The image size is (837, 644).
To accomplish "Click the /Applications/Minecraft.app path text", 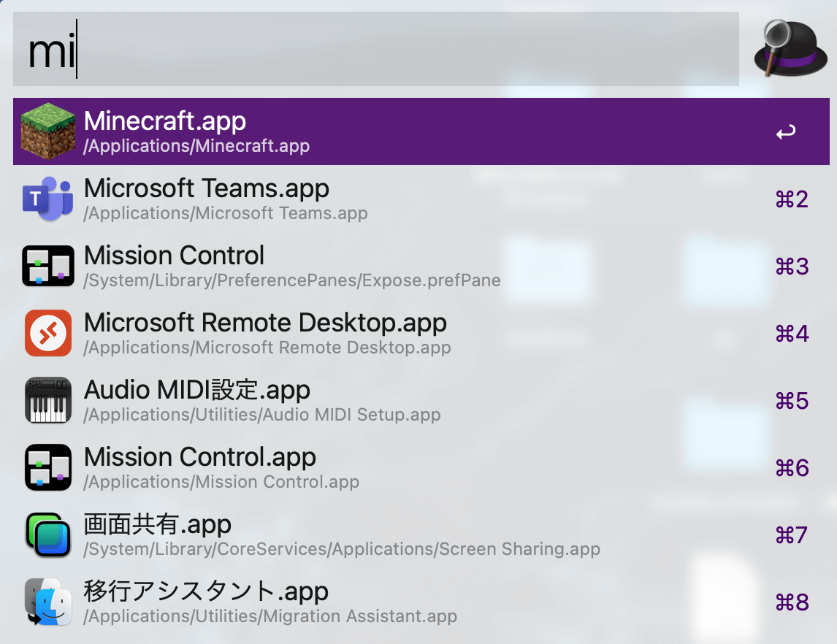I will coord(196,146).
